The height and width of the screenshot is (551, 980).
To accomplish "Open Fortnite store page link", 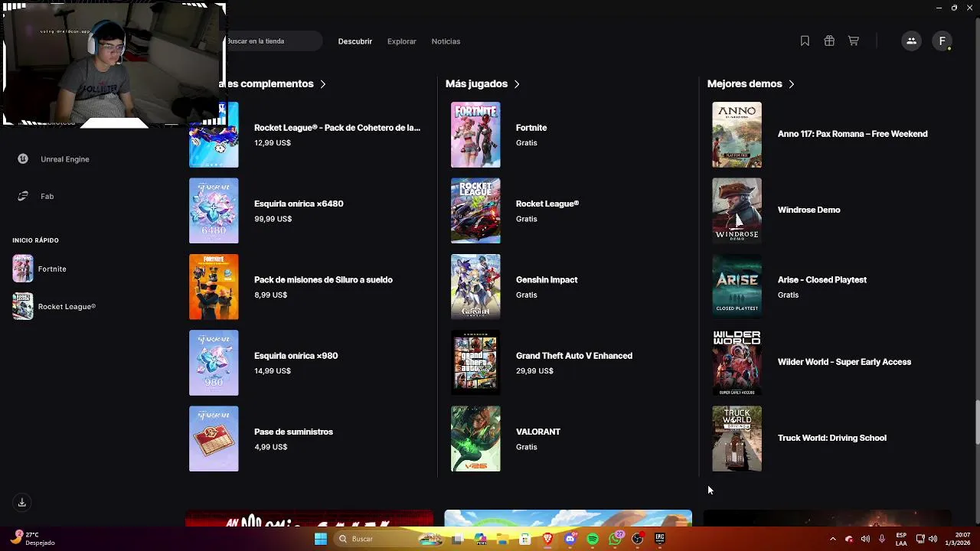I will click(x=531, y=128).
